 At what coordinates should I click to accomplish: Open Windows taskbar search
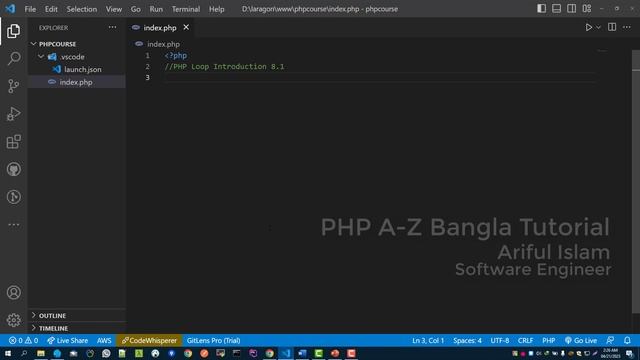(x=24, y=353)
